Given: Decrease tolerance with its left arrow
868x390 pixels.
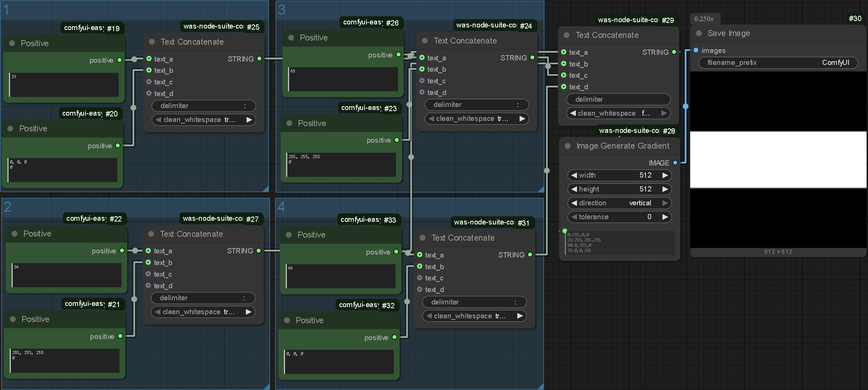Looking at the screenshot, I should click(574, 217).
